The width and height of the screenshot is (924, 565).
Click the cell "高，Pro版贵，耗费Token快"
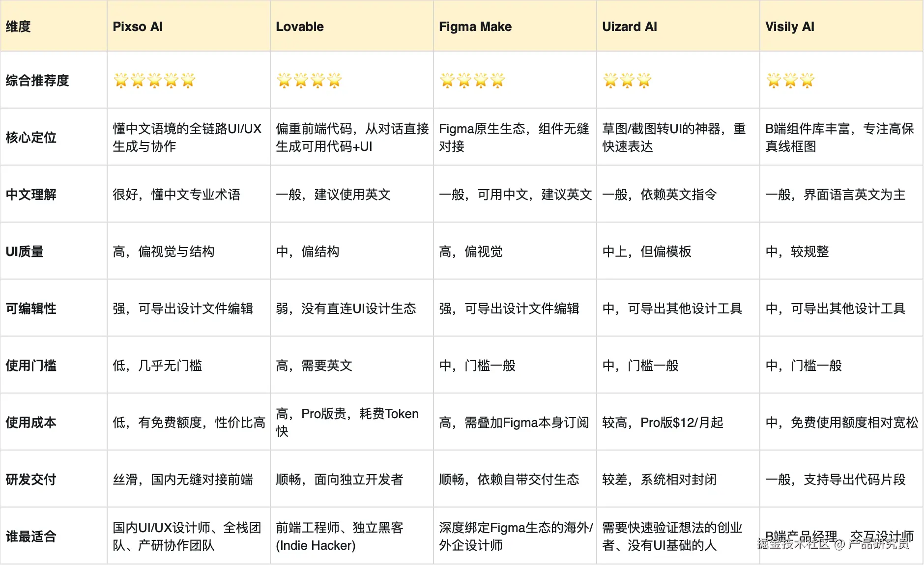pyautogui.click(x=352, y=422)
